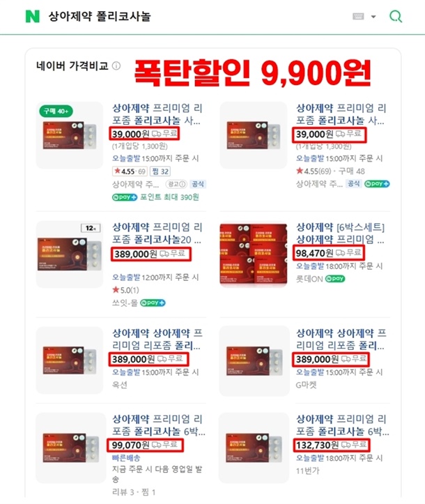Screen dimensions: 425x504
Task: Open the G마켓 389,000원 product link
Action: 341,339
